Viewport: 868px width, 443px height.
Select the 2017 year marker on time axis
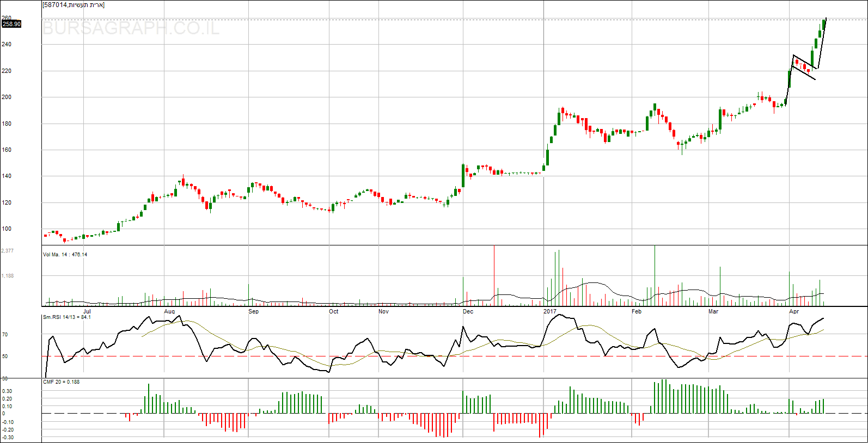coord(550,312)
